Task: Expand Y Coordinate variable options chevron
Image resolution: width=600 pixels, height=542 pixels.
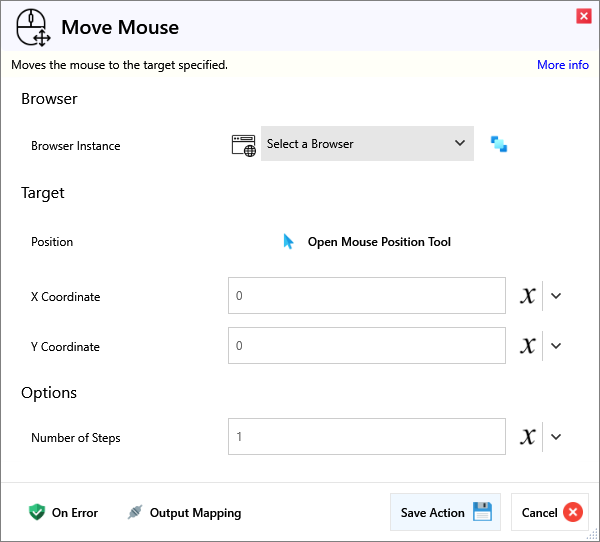Action: (x=557, y=346)
